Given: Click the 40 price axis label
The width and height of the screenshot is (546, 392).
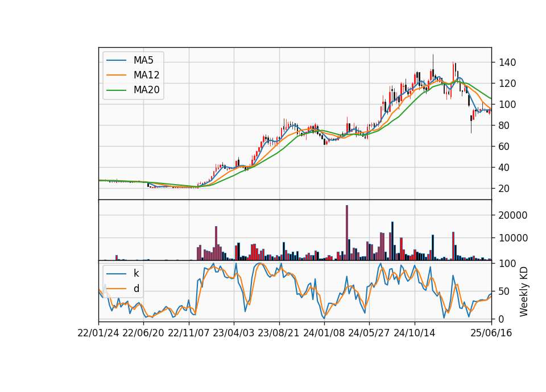Looking at the screenshot, I should [x=504, y=168].
